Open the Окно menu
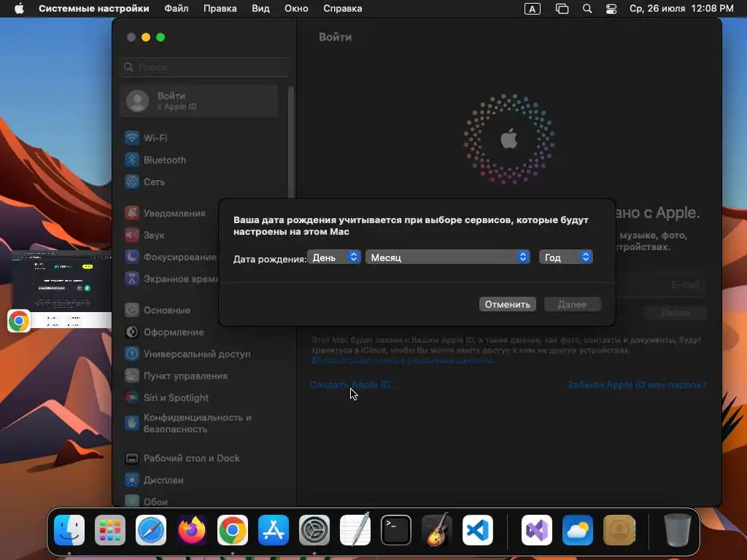Screen dimensions: 747x560 pyautogui.click(x=296, y=9)
